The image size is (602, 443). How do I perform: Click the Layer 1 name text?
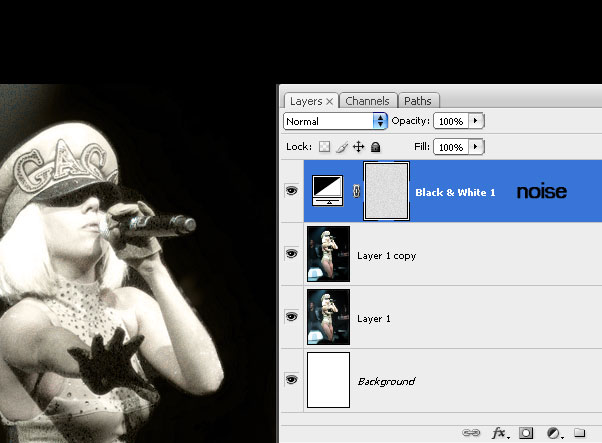coord(374,319)
